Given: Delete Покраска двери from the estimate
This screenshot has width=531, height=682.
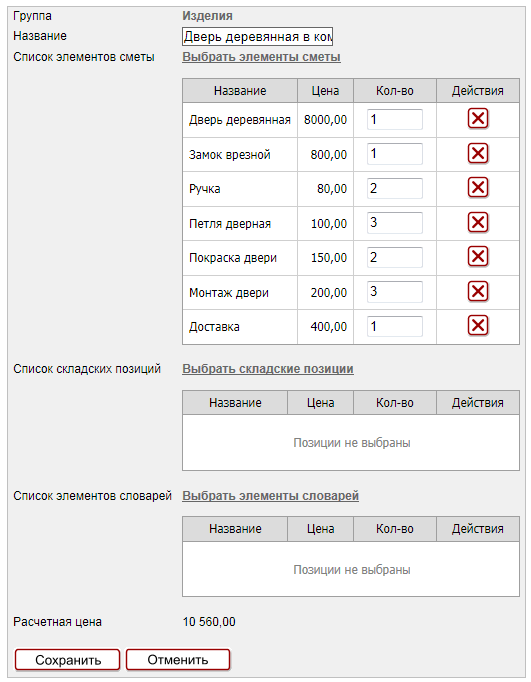Looking at the screenshot, I should (x=478, y=257).
